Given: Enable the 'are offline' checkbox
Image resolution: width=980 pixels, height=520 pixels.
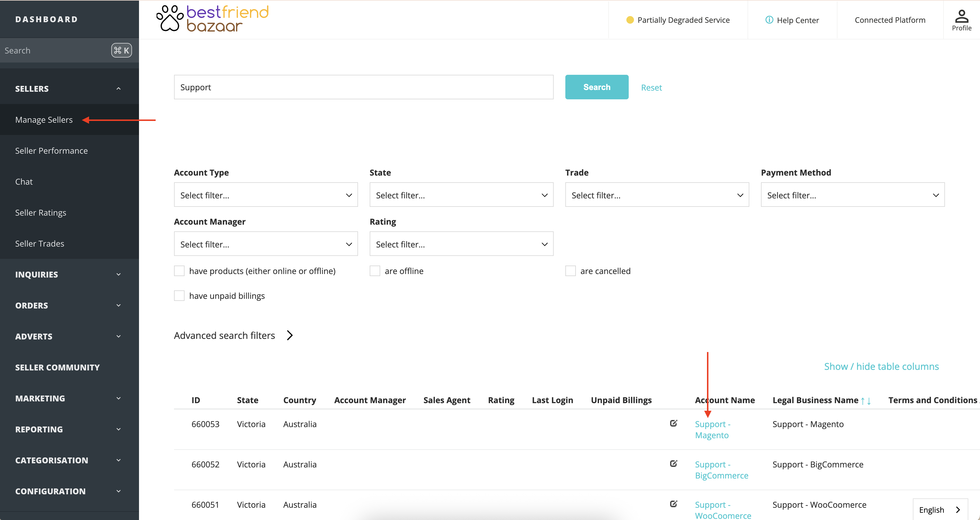Looking at the screenshot, I should click(x=375, y=271).
